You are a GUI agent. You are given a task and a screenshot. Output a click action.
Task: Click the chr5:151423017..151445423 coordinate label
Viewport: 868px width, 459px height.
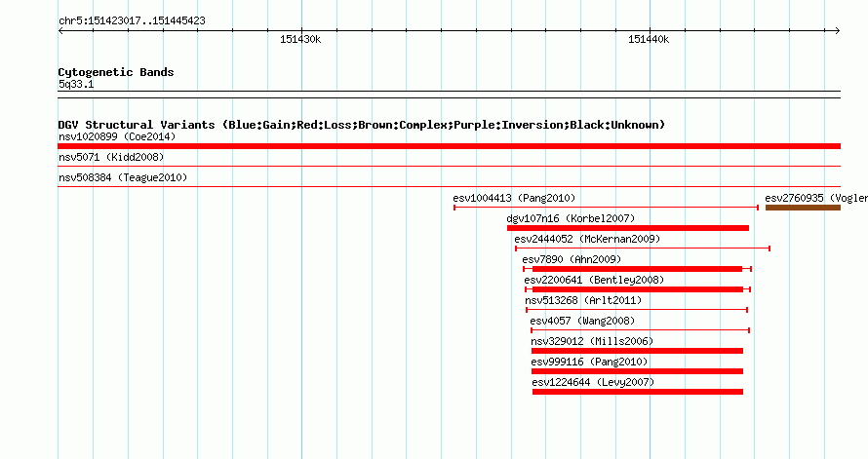[132, 20]
